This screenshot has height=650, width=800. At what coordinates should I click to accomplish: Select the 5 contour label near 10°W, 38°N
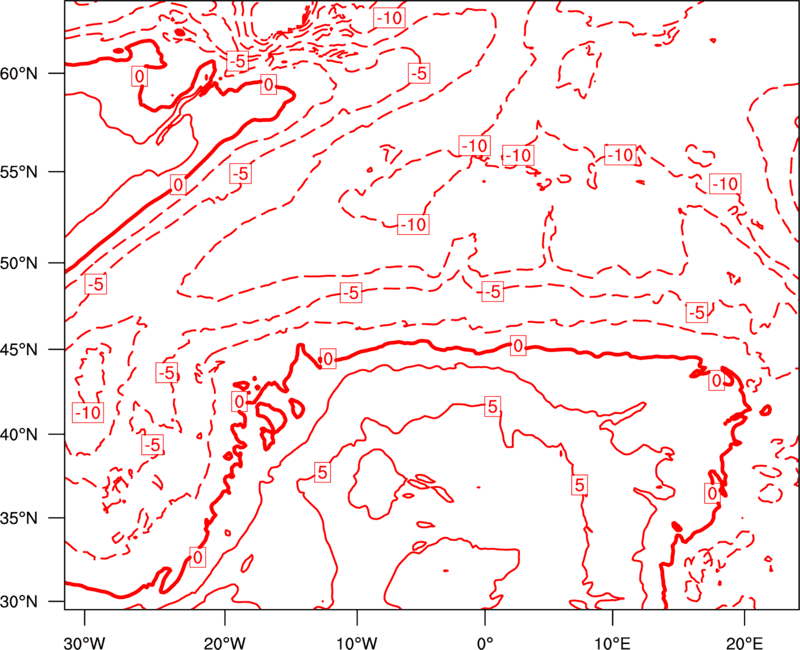322,472
